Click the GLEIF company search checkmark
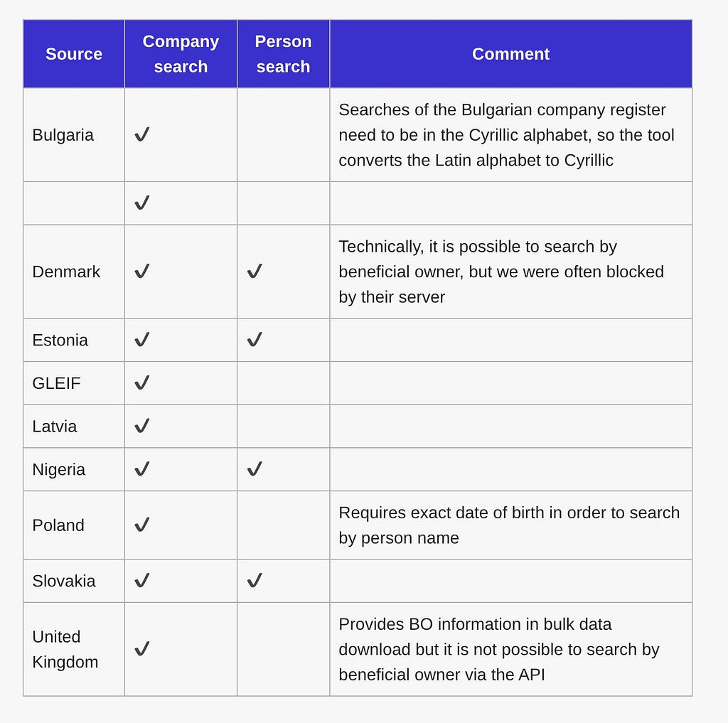This screenshot has height=723, width=728. (142, 382)
